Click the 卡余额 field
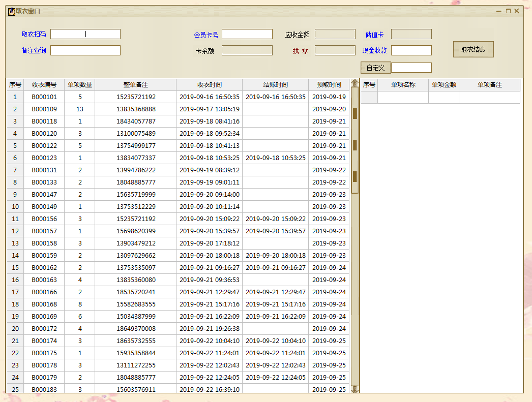This screenshot has width=532, height=402. tap(247, 50)
